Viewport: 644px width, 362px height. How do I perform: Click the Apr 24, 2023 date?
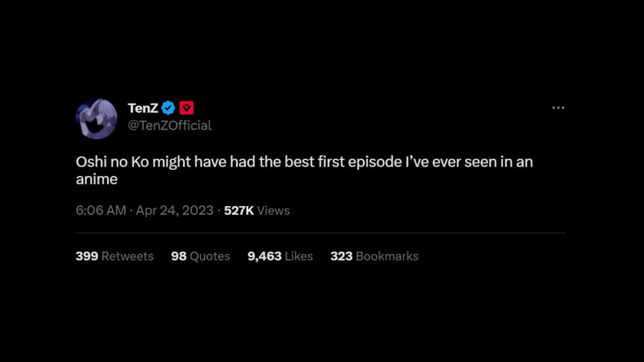coord(174,211)
